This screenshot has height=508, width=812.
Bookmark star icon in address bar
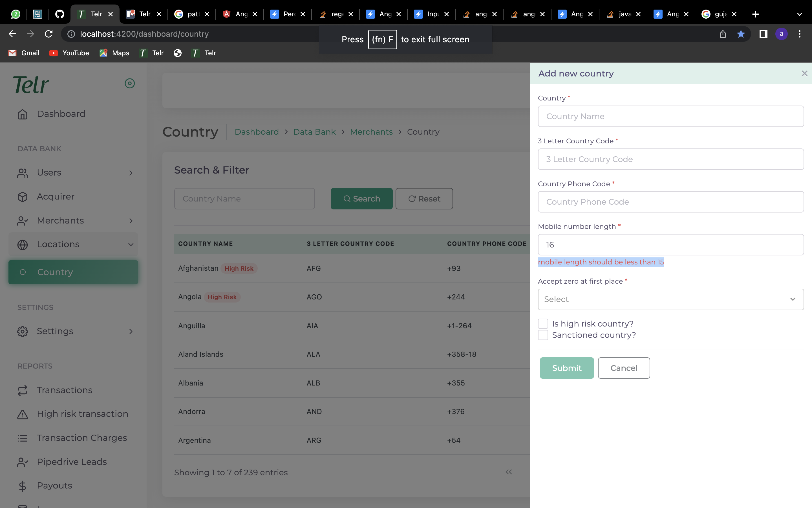pyautogui.click(x=741, y=34)
